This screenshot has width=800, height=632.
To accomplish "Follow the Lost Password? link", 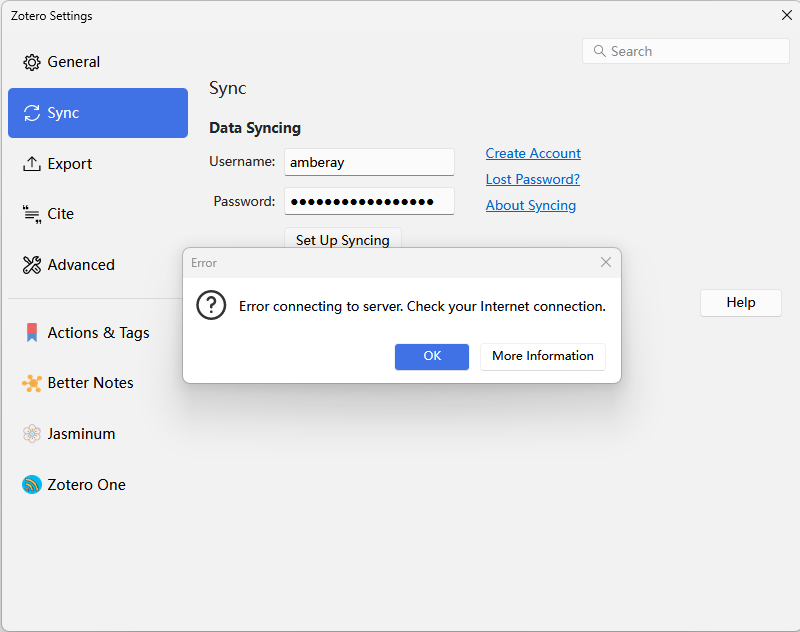I will click(x=533, y=180).
